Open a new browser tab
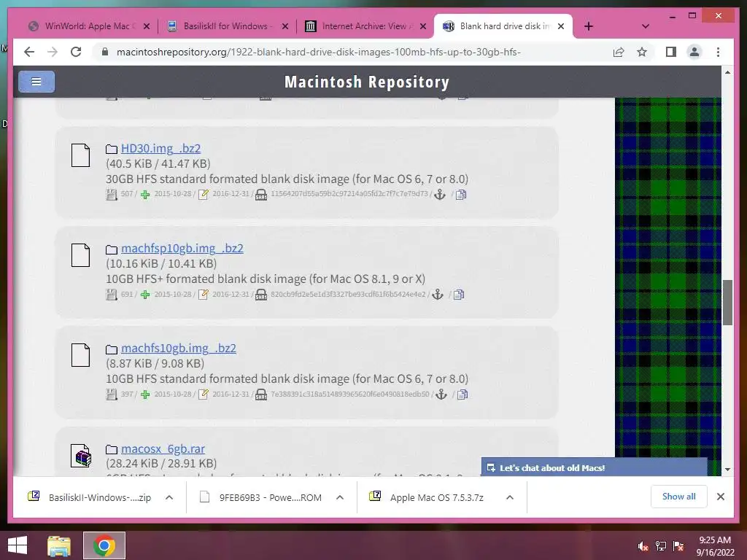 point(589,26)
